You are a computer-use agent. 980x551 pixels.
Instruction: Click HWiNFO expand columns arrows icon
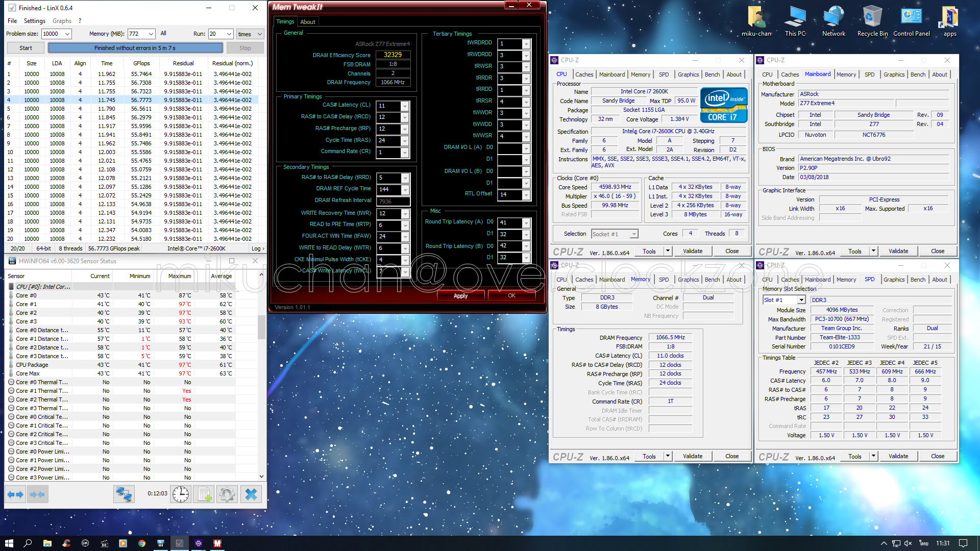pyautogui.click(x=16, y=494)
